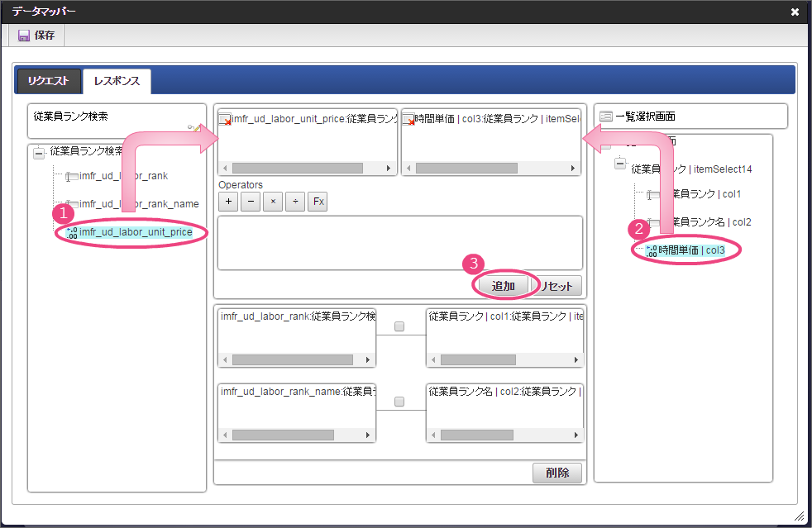Close the データマッパー dialog
The height and width of the screenshot is (528, 812).
(x=795, y=12)
